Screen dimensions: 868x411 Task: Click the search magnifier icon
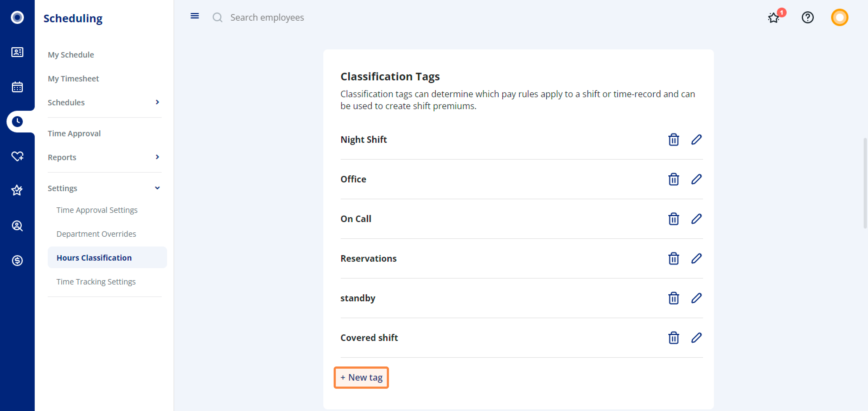pyautogui.click(x=218, y=17)
